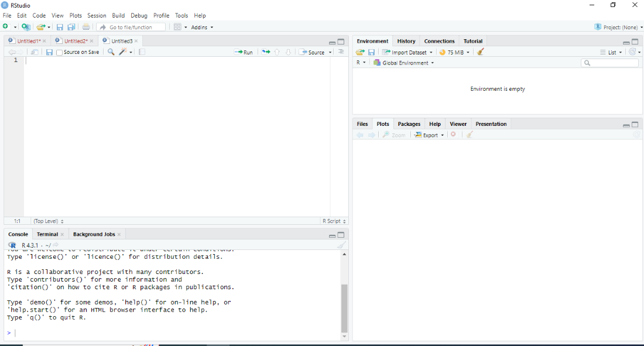Viewport: 644px width, 346px height.
Task: Minimize the Environment pane
Action: (x=626, y=42)
